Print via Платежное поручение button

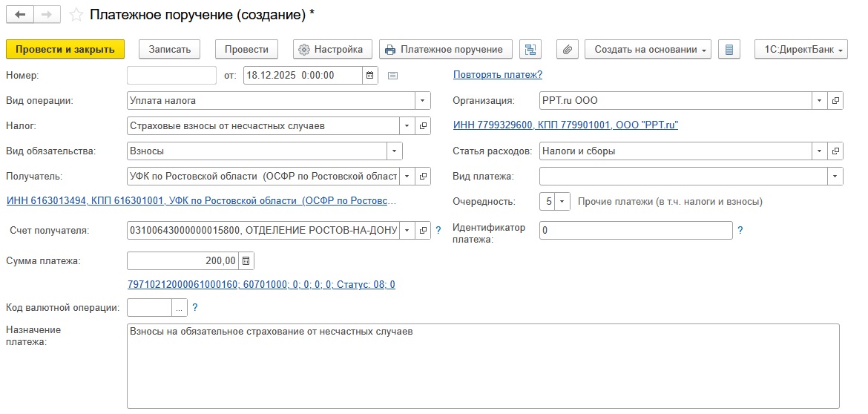click(x=446, y=49)
